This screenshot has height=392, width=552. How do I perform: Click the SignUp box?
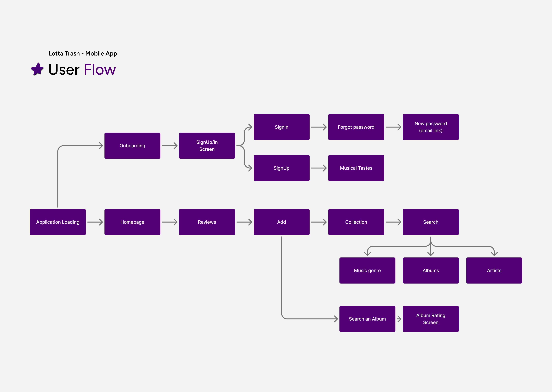tap(281, 168)
